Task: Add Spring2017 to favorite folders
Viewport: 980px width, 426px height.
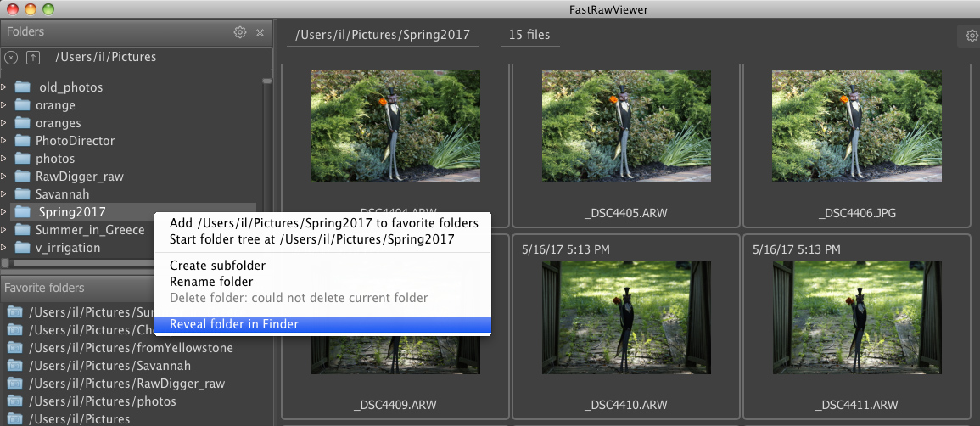Action: coord(323,223)
